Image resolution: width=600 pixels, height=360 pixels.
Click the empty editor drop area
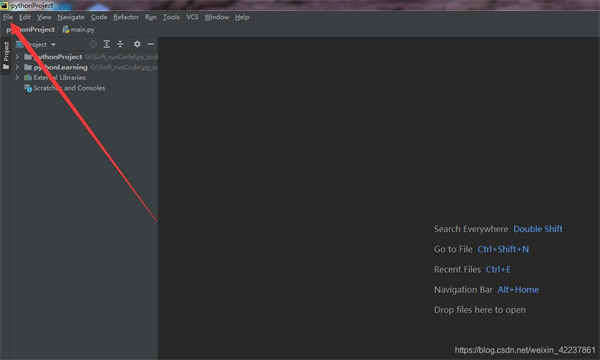[379, 153]
